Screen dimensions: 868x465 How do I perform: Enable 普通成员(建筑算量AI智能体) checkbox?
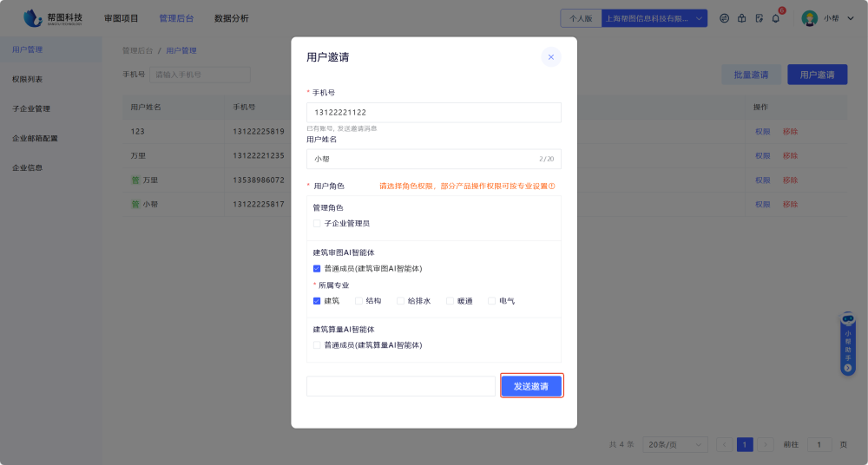(317, 345)
